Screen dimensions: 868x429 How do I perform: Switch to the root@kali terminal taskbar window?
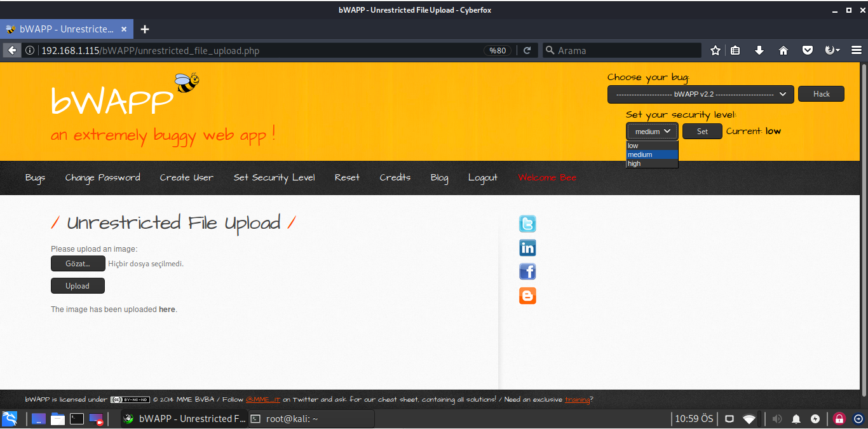(311, 419)
